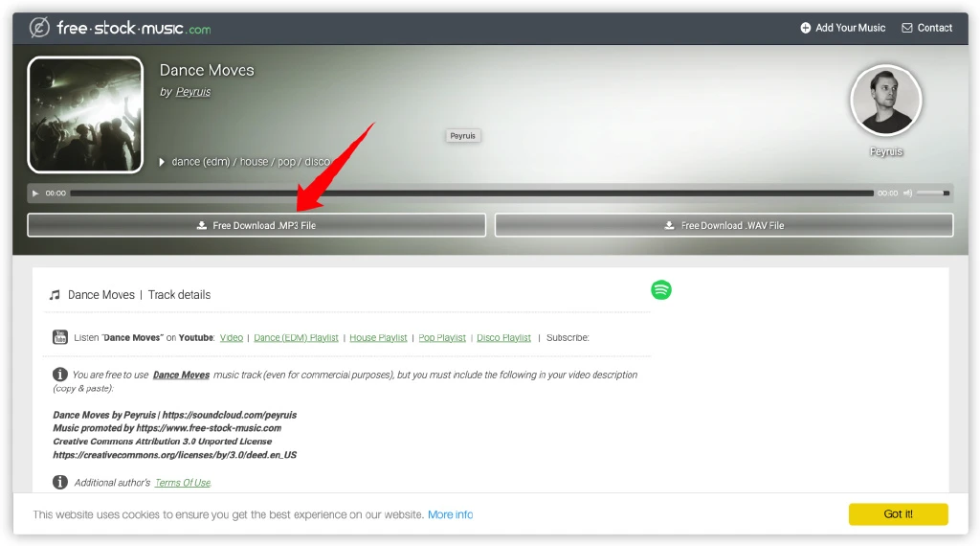Viewport: 980px width, 546px height.
Task: Dismiss cookie banner with Got it!
Action: pos(898,514)
